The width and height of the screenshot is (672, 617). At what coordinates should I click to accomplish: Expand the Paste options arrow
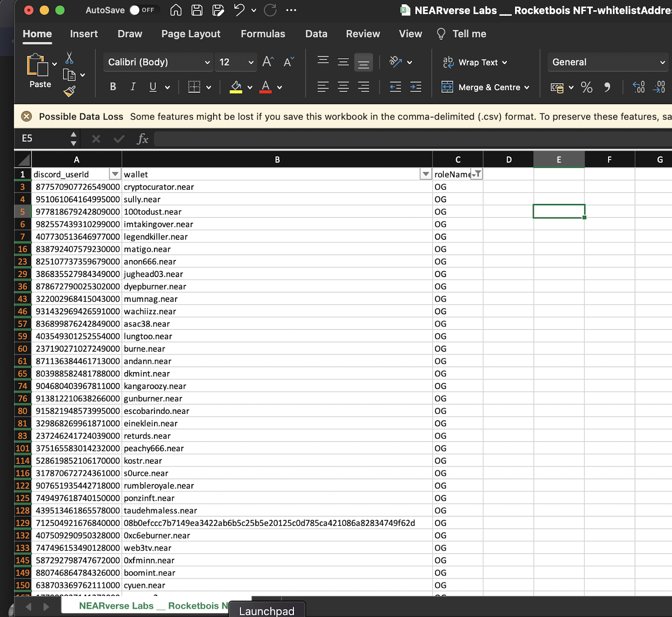coord(55,64)
